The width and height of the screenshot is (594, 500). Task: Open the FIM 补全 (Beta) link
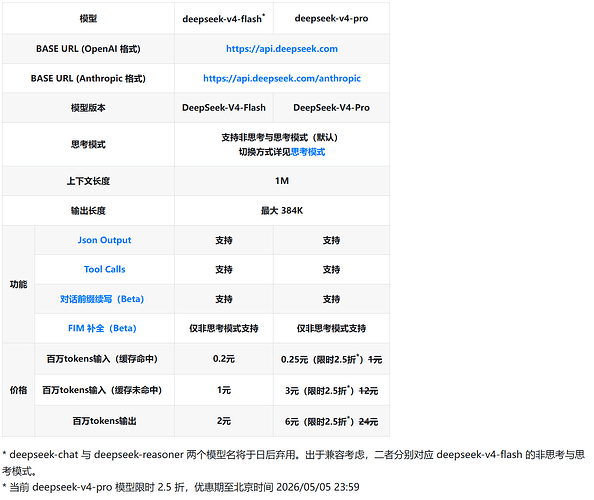[102, 328]
